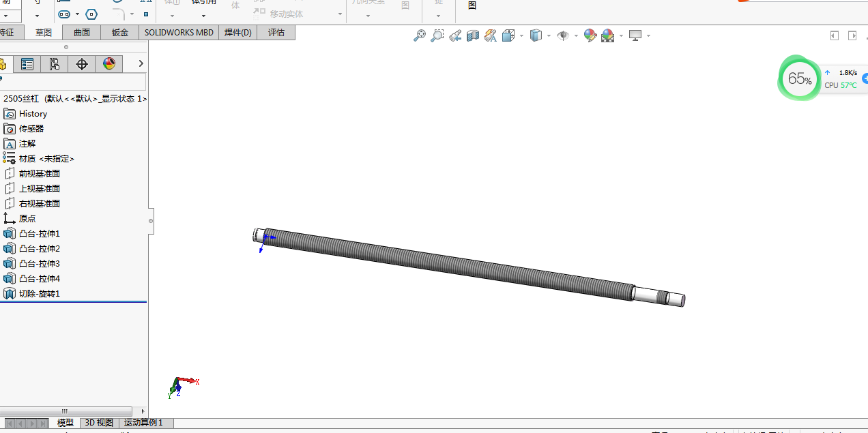The image size is (868, 433).
Task: Expand more panel tabs with chevron
Action: point(141,64)
